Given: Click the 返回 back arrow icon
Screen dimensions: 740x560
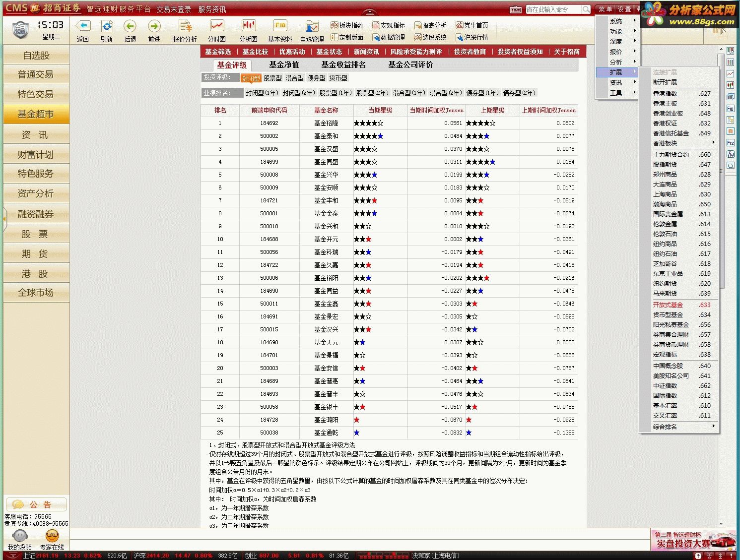Looking at the screenshot, I should [x=83, y=26].
